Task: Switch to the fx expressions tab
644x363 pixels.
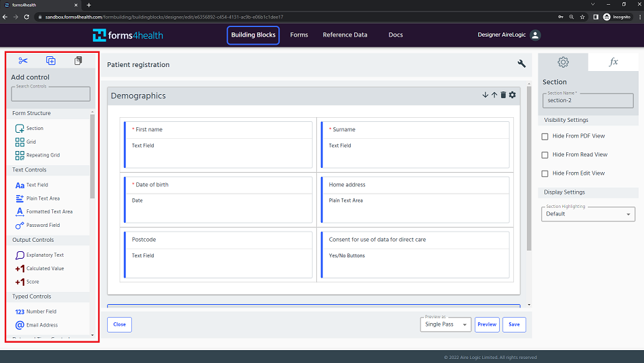Action: coord(614,62)
